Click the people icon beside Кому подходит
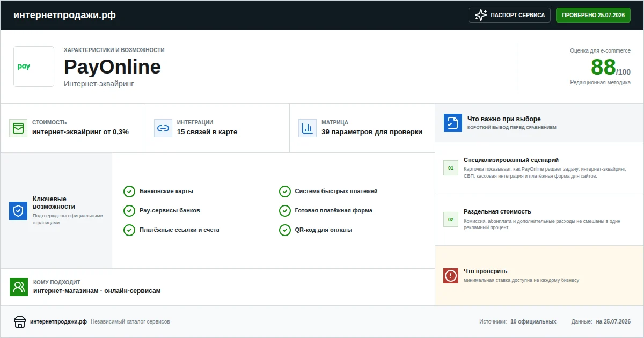Screen dimensions: 644x338 pos(19,287)
